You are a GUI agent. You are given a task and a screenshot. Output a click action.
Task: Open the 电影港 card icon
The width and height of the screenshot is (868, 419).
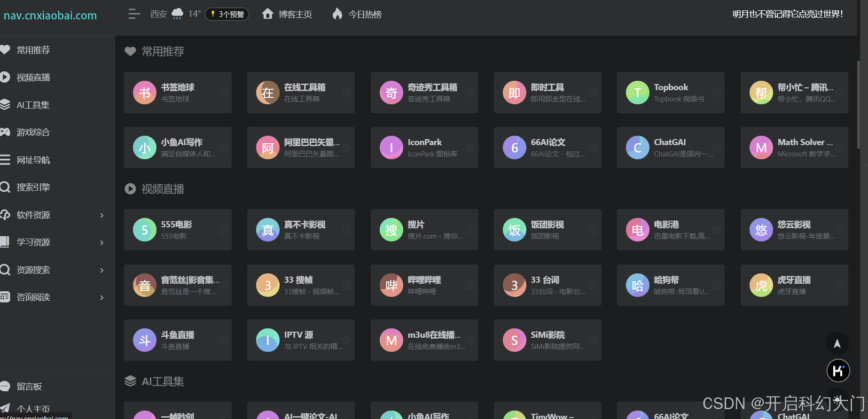pos(638,230)
